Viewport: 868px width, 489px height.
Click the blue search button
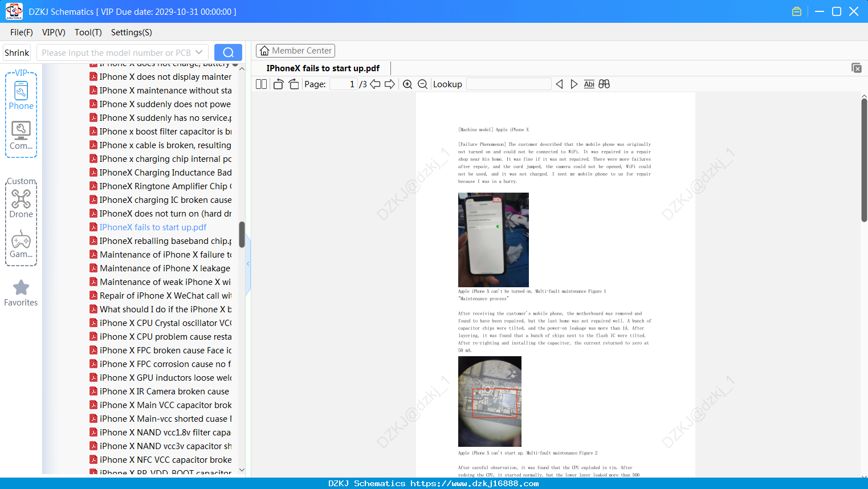pos(228,52)
